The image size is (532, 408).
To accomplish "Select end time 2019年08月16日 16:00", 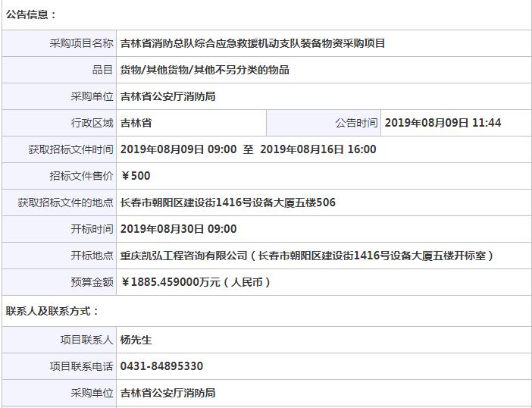I will [x=318, y=149].
